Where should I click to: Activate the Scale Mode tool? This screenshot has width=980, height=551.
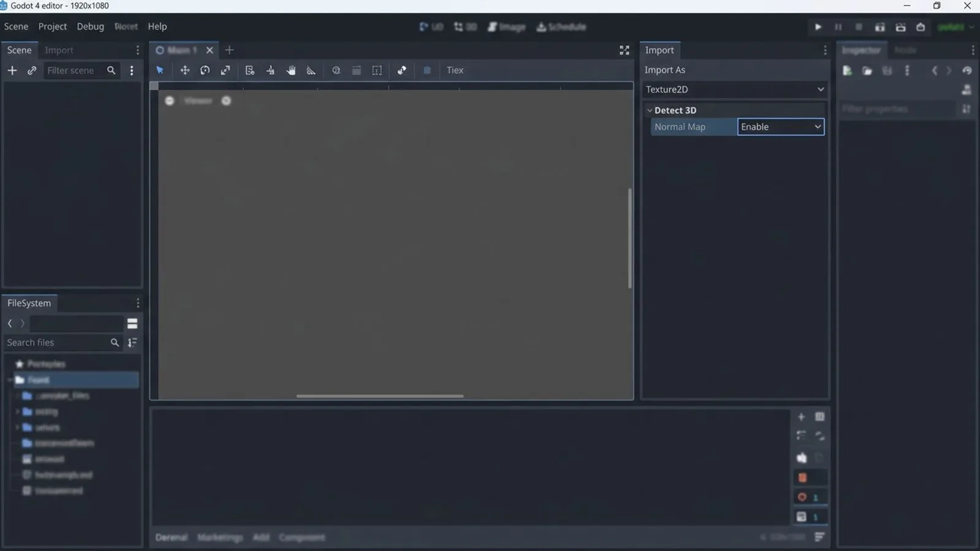tap(225, 70)
